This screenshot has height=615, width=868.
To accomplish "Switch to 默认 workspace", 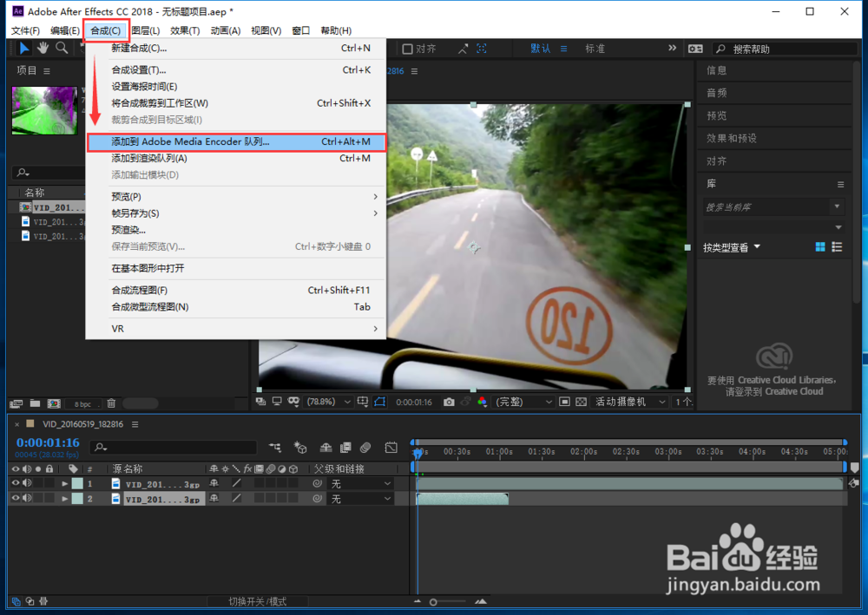I will click(541, 49).
